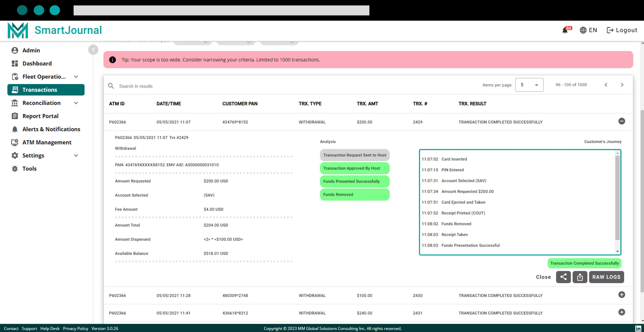Screen dimensions: 644x332
Task: Open the Privacy Policy link
Action: pyautogui.click(x=76, y=328)
